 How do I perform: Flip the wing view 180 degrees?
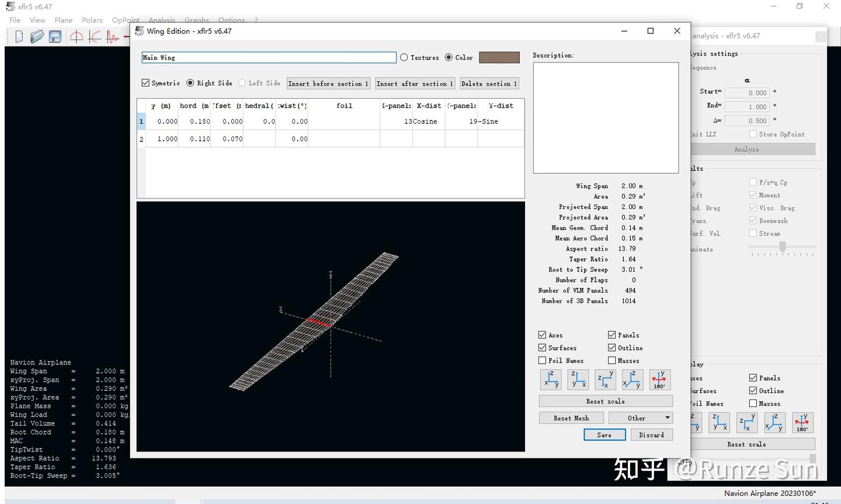click(x=659, y=379)
